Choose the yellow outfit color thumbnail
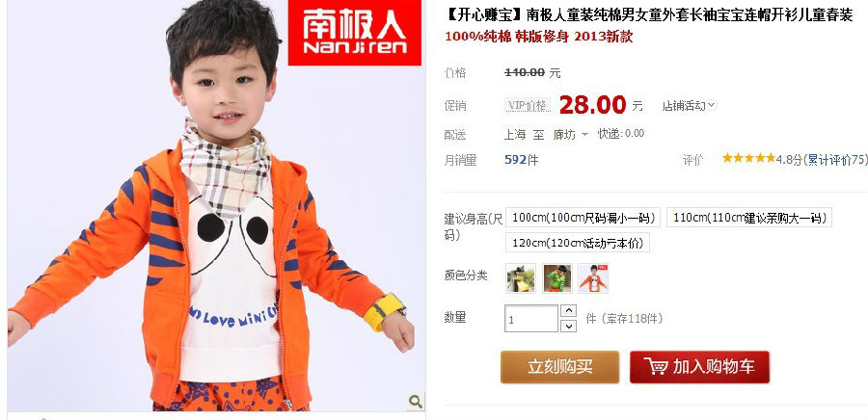868x420 pixels. tap(521, 278)
